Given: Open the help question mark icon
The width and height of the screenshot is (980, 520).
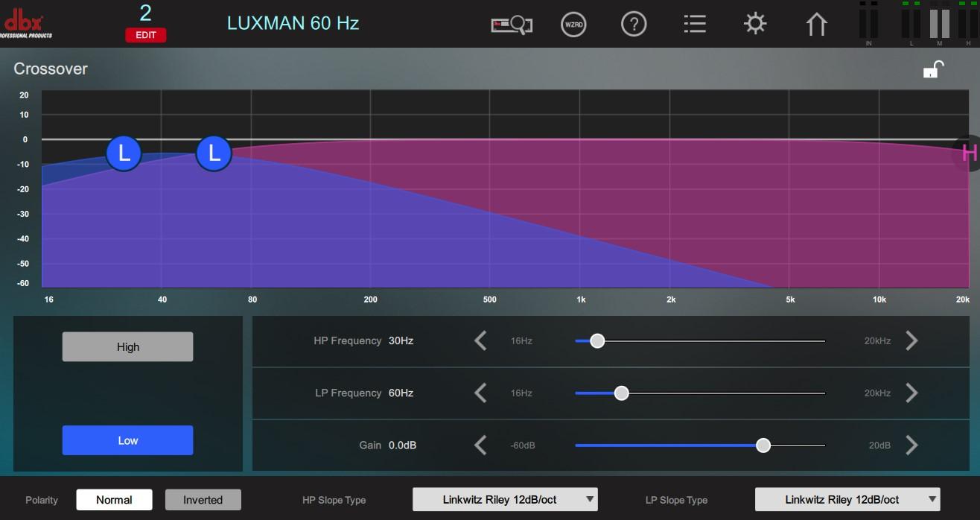Looking at the screenshot, I should (633, 25).
